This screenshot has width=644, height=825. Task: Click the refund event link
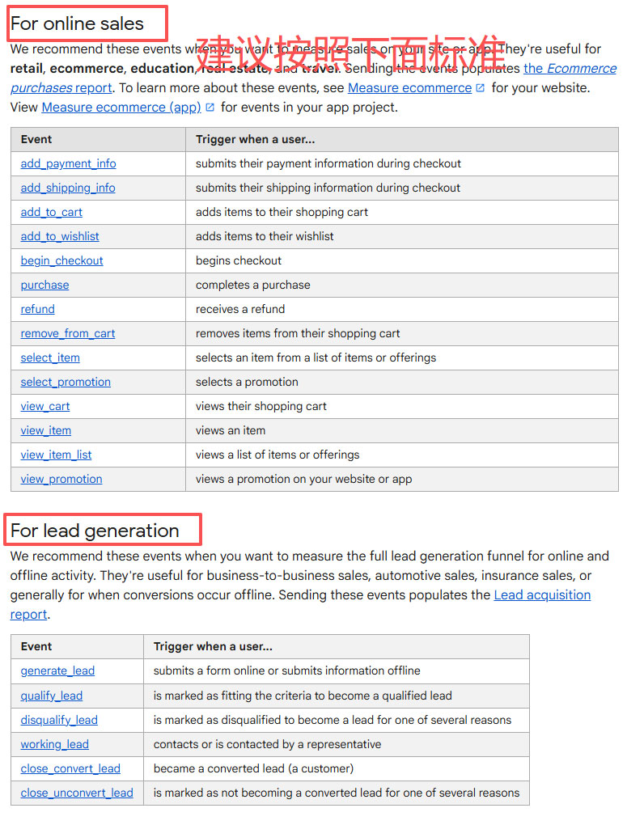tap(37, 309)
